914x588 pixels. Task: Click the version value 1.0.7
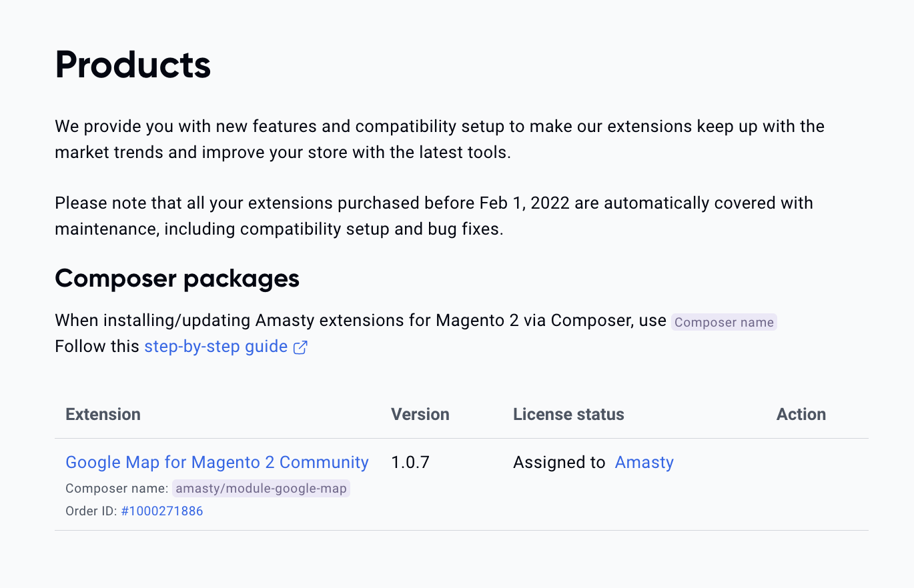click(410, 462)
